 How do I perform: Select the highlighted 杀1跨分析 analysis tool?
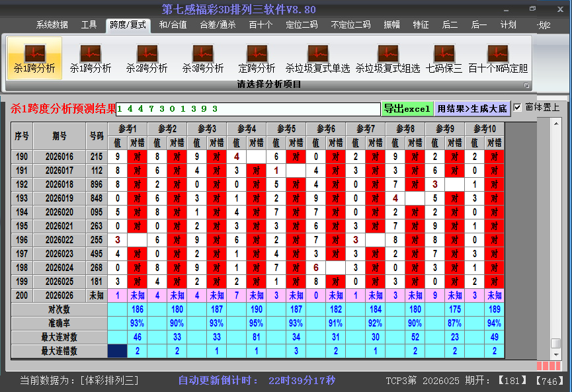[x=34, y=58]
